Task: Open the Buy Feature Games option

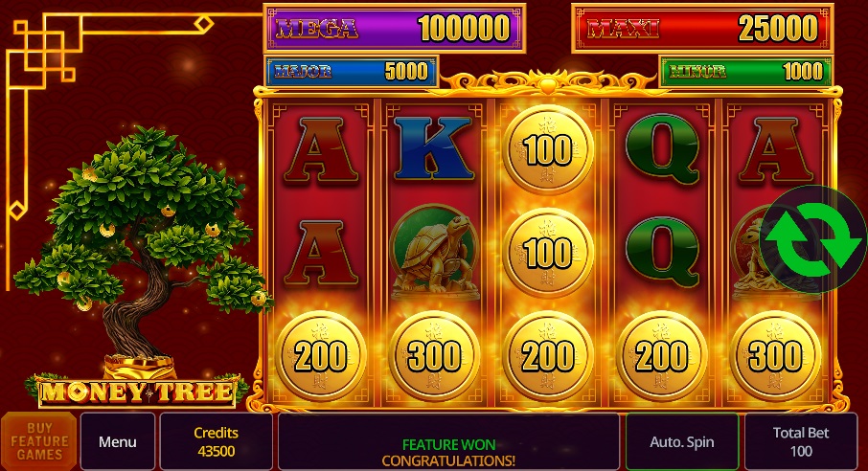Action: [x=39, y=441]
